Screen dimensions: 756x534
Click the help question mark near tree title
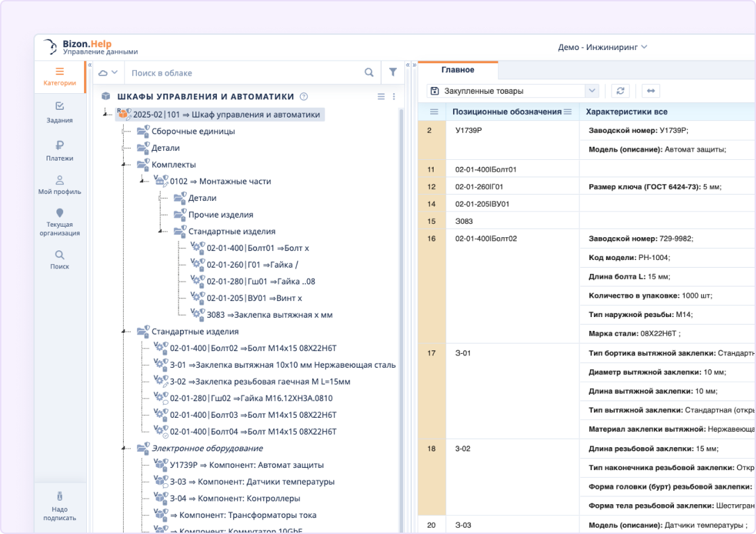(x=304, y=97)
